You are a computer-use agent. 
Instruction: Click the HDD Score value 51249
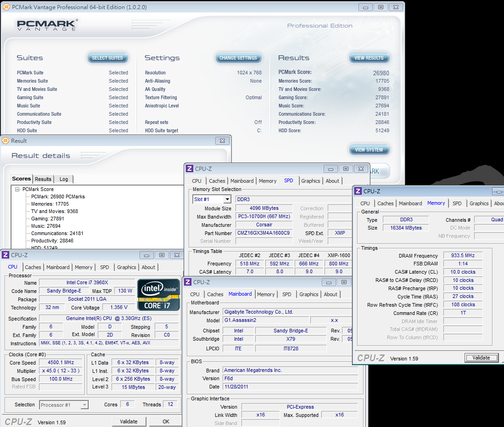click(x=382, y=130)
